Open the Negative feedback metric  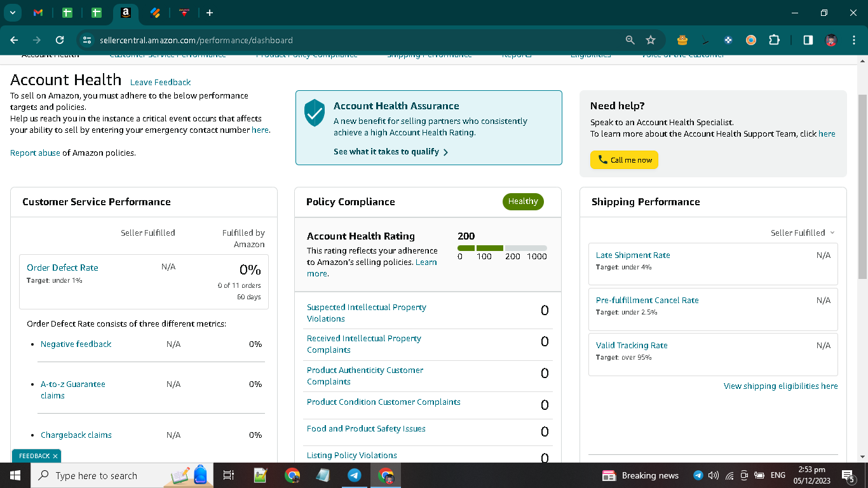coord(76,344)
